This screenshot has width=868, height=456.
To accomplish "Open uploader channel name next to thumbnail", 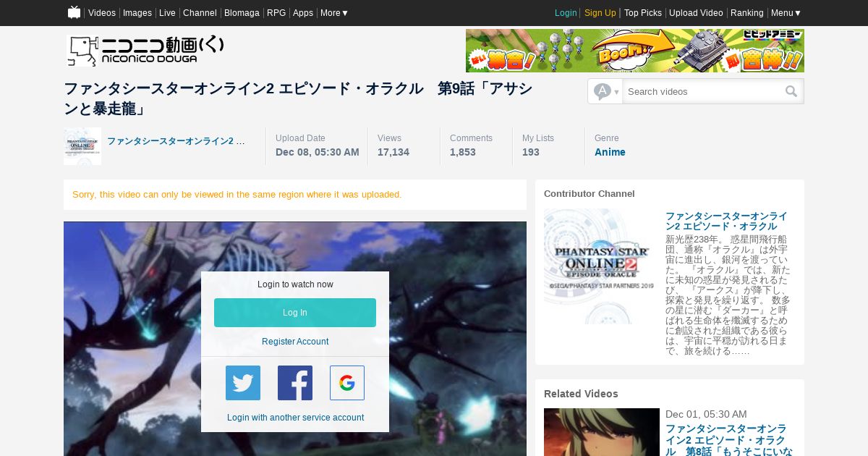I will (176, 141).
